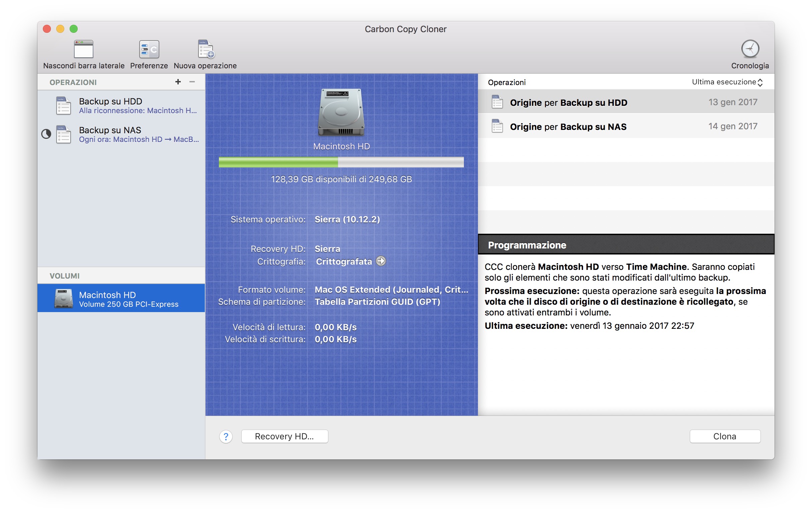Click the OPERAZIONI sidebar heading

(73, 82)
